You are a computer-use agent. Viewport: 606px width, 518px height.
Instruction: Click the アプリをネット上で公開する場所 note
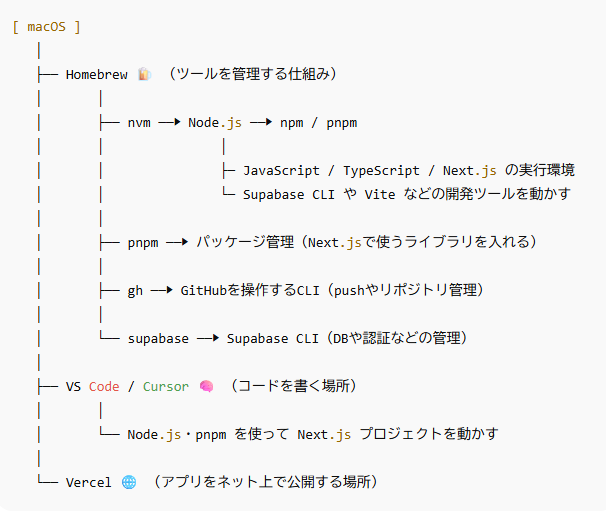pyautogui.click(x=264, y=482)
